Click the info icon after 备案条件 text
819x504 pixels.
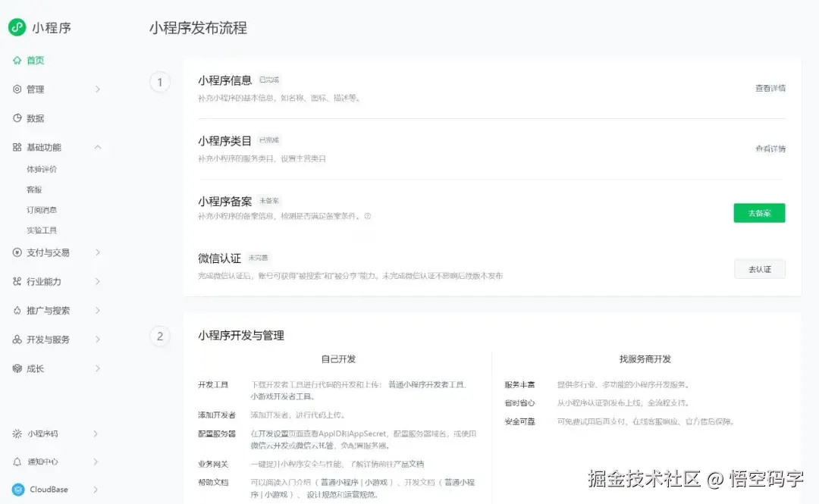tap(368, 216)
